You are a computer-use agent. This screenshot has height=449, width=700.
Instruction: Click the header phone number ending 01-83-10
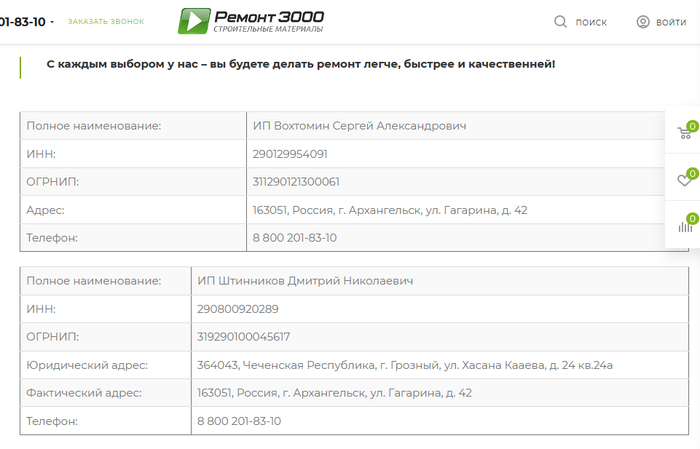(x=22, y=21)
